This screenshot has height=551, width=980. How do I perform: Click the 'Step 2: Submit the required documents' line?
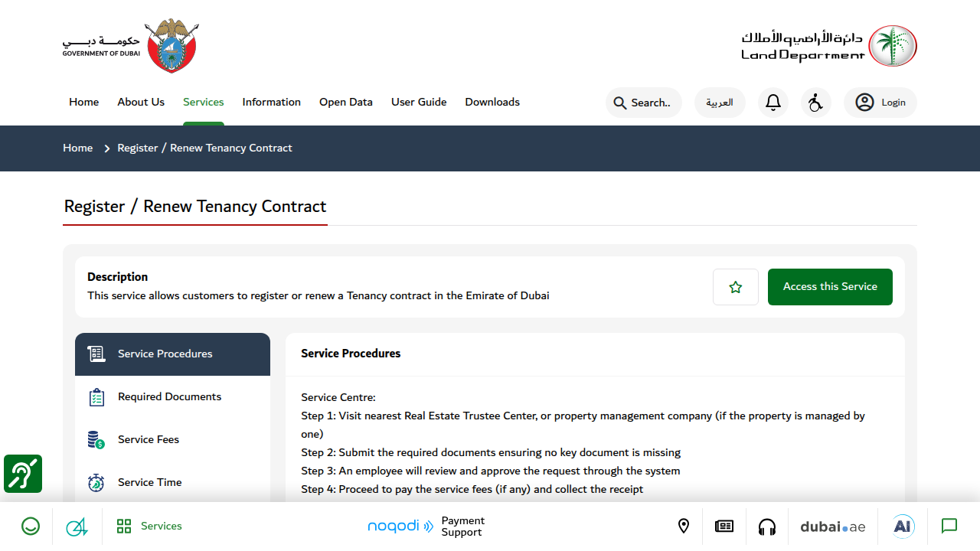491,452
